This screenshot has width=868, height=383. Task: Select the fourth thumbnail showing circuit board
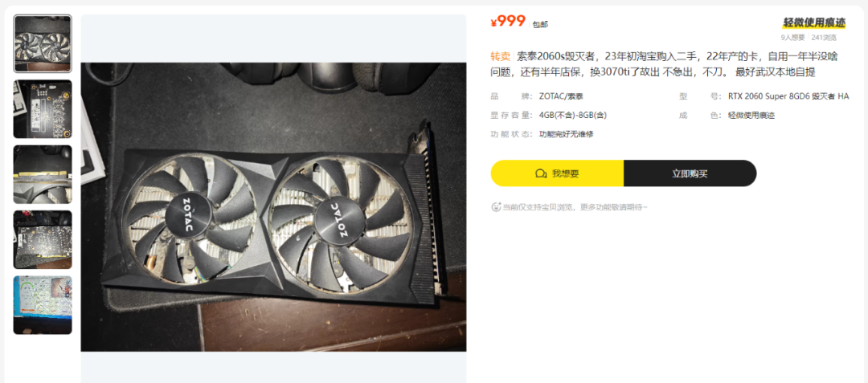[x=43, y=239]
